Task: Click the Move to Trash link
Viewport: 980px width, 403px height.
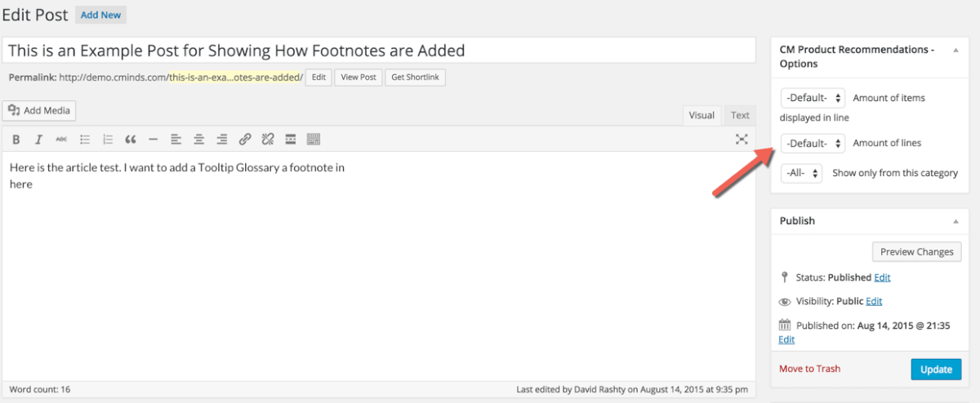Action: pos(809,369)
